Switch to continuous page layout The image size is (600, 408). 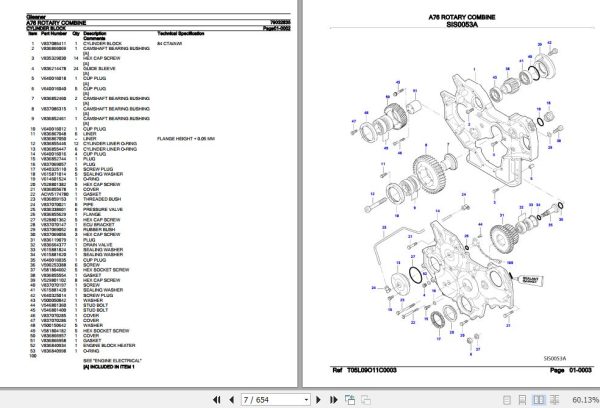click(x=522, y=400)
